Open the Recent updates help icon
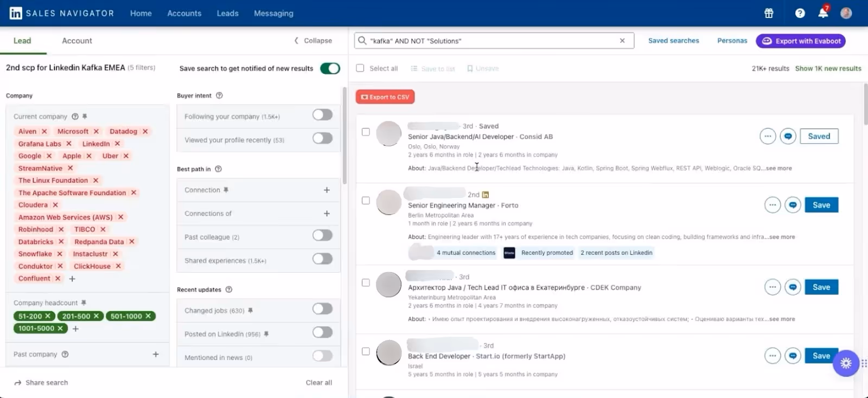868x398 pixels. coord(228,290)
